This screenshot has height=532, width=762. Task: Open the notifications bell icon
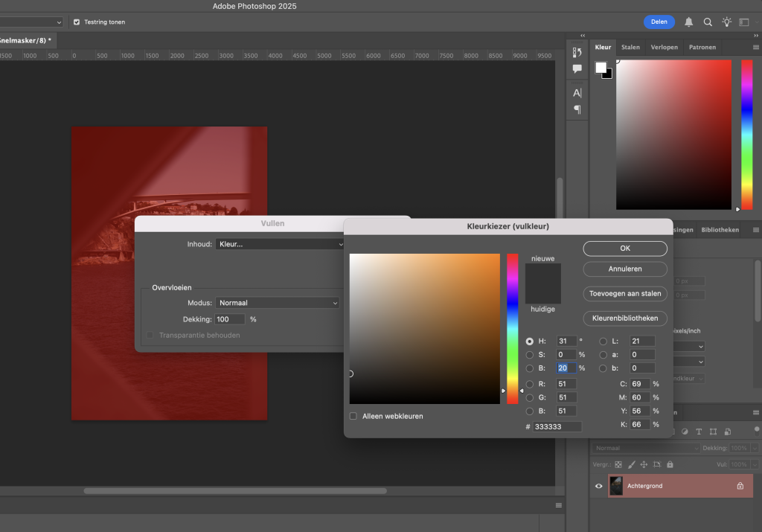689,22
